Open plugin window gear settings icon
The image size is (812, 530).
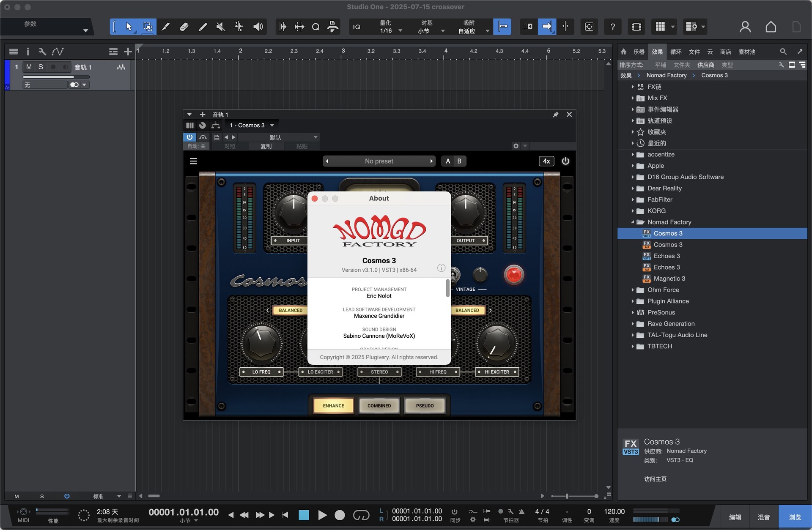coord(516,146)
